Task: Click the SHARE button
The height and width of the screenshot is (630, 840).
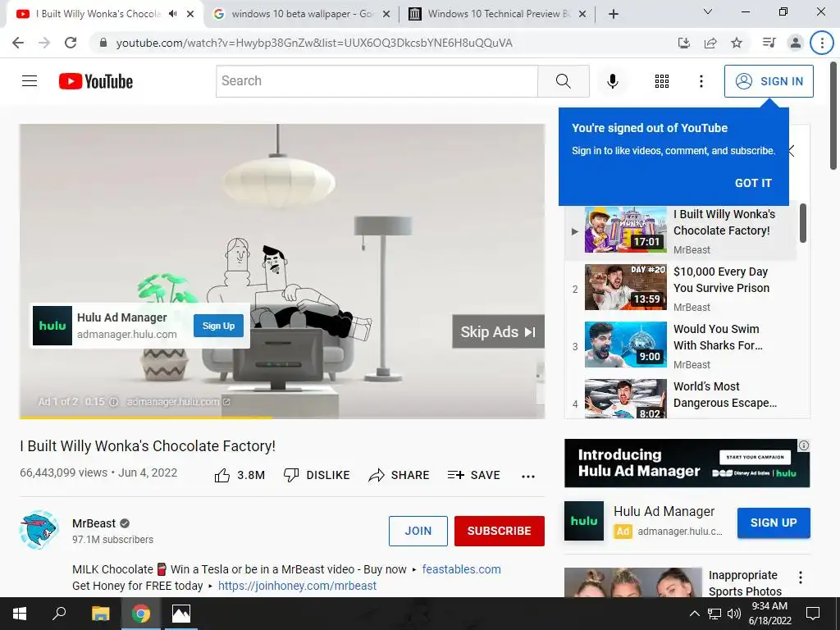Action: tap(399, 475)
